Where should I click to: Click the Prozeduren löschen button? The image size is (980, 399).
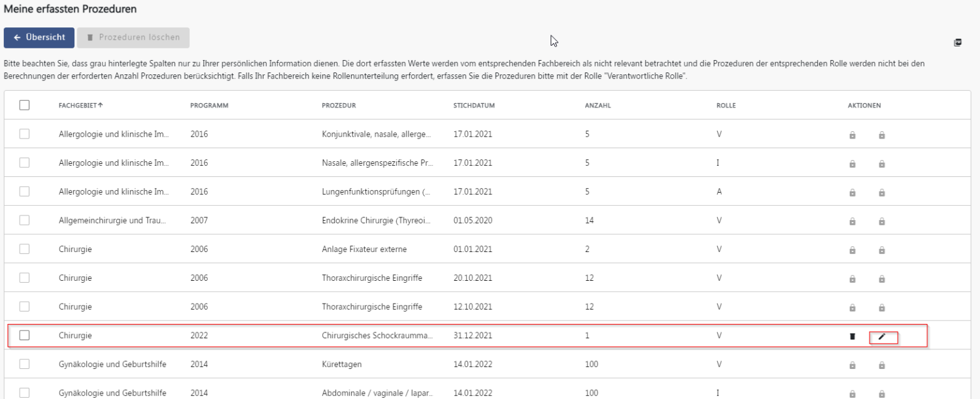tap(133, 38)
